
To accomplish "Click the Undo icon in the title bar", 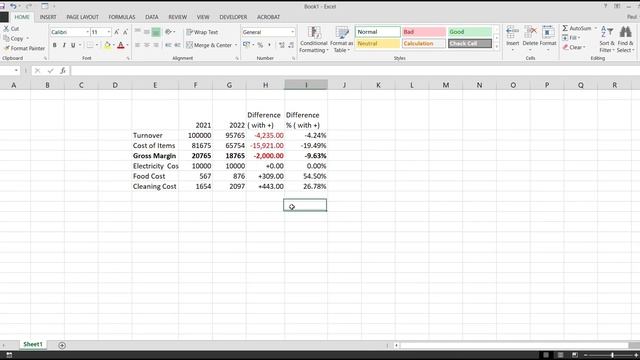I will (x=13, y=6).
